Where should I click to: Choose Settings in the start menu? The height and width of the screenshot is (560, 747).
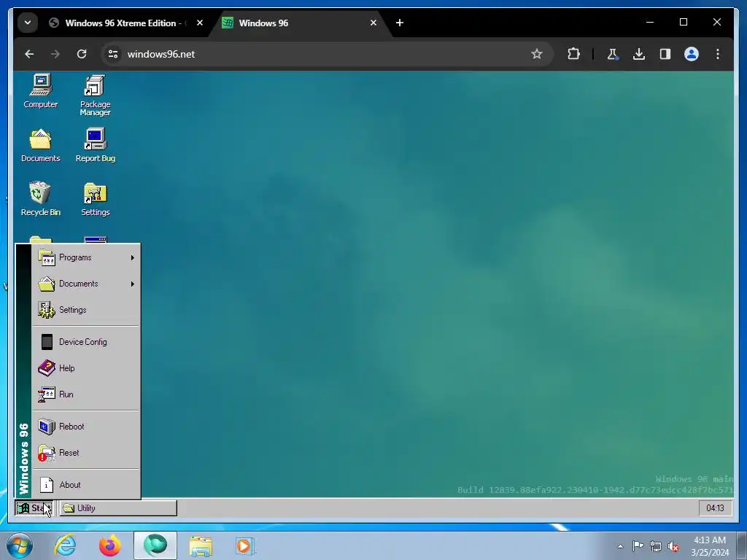pyautogui.click(x=86, y=310)
